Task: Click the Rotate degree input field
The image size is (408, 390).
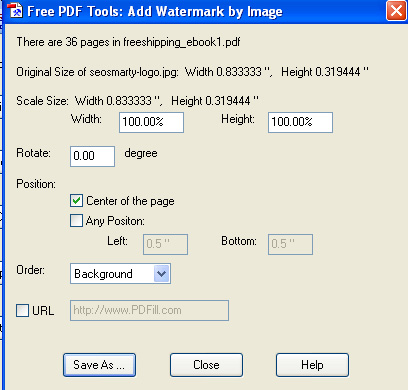Action: coord(92,156)
